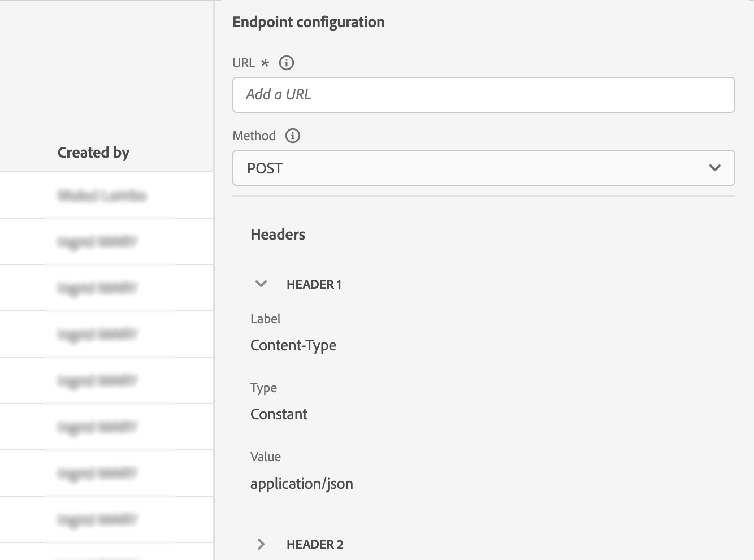Click the down arrow in Method combo box
The width and height of the screenshot is (754, 560).
714,168
